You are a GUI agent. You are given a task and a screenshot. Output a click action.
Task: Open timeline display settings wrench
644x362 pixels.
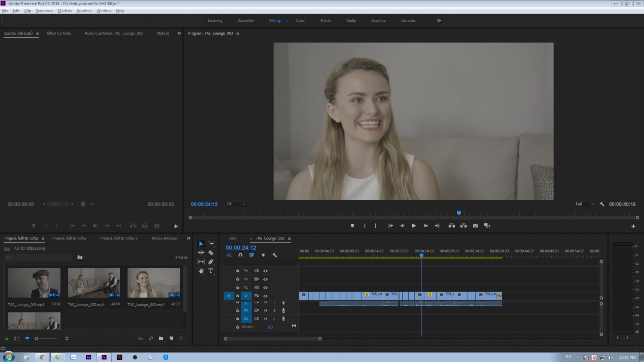[275, 255]
